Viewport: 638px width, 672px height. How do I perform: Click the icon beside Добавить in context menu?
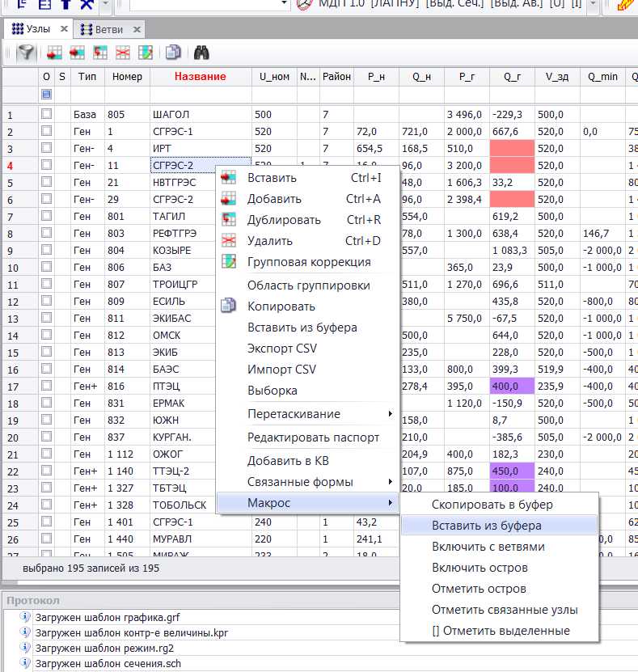228,199
